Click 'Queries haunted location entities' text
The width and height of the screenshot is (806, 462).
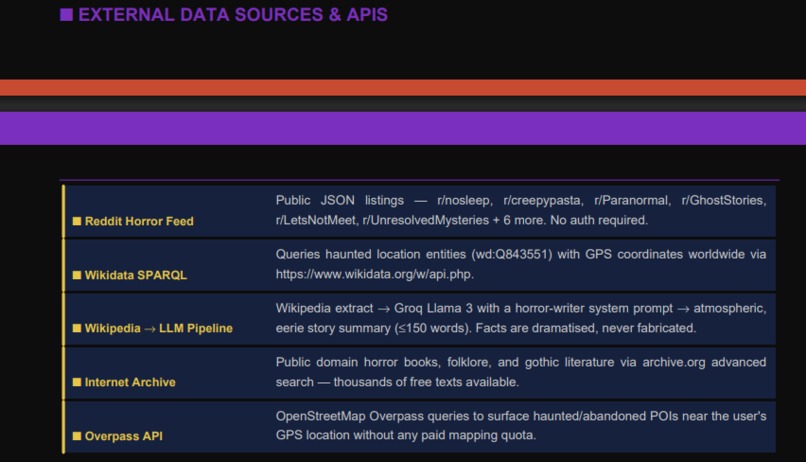point(371,254)
